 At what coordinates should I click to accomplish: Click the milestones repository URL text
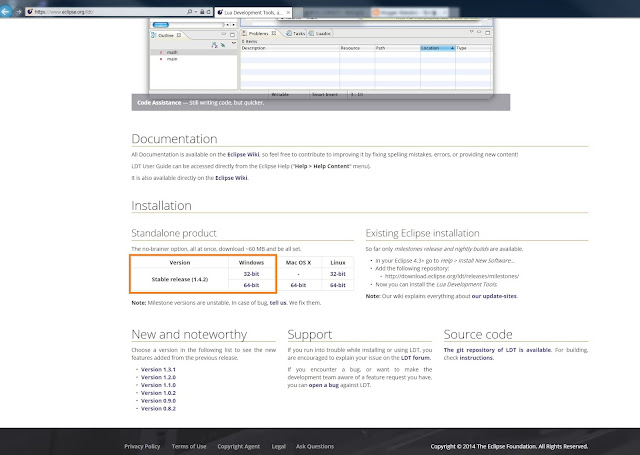452,276
